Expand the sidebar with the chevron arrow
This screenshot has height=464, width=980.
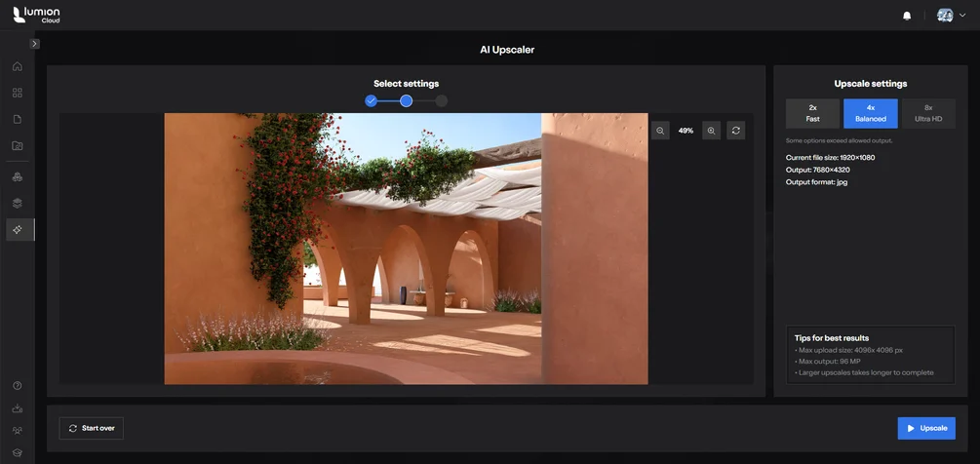(x=34, y=44)
